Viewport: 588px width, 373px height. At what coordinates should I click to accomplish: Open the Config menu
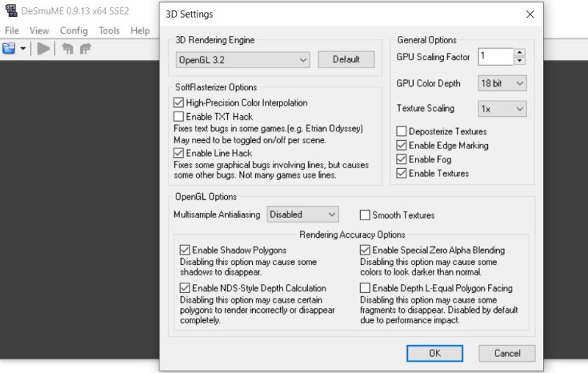[73, 31]
